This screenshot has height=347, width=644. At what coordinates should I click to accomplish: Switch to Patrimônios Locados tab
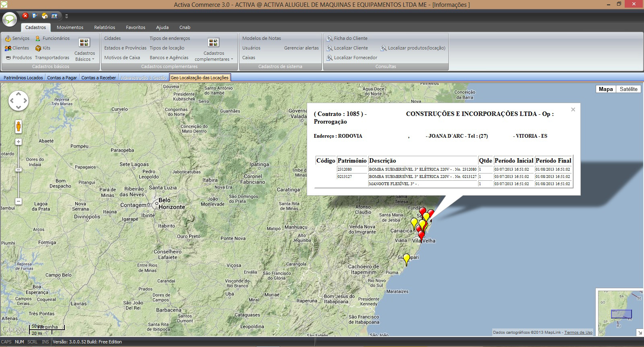click(x=23, y=78)
